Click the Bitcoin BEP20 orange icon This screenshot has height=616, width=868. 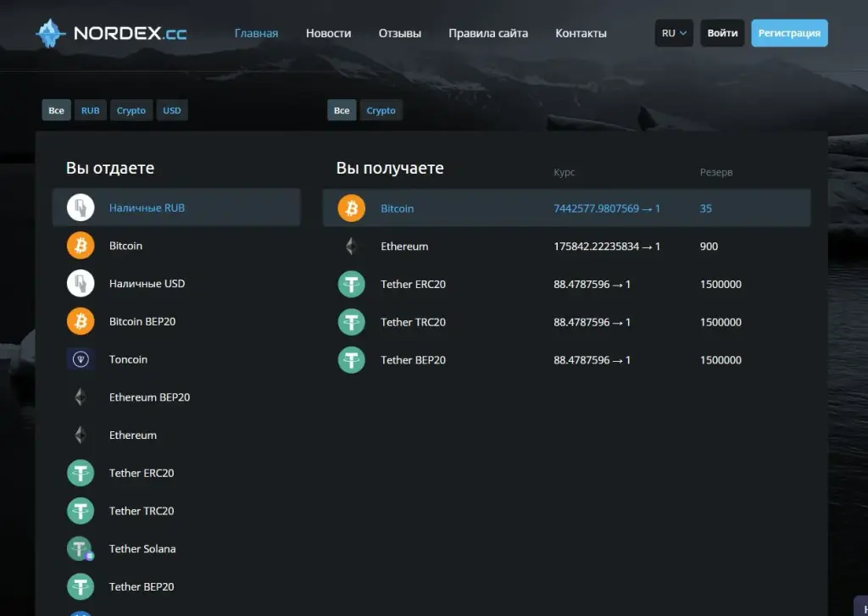point(81,321)
